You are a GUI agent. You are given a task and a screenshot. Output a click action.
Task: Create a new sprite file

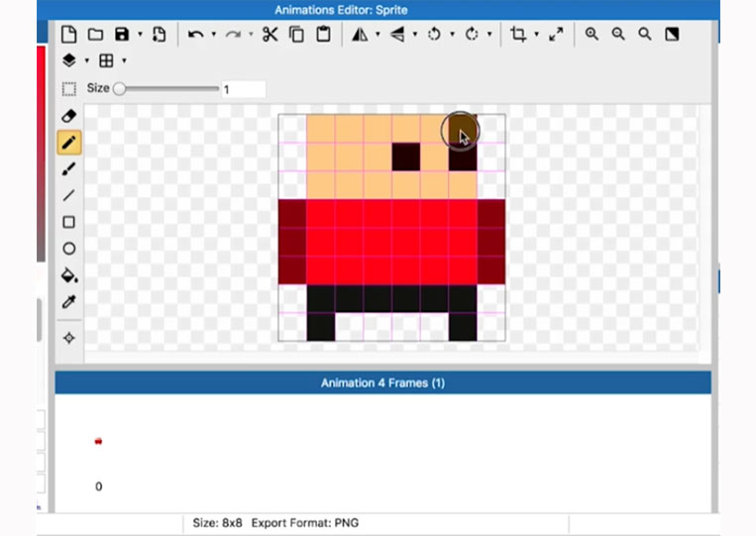(69, 35)
